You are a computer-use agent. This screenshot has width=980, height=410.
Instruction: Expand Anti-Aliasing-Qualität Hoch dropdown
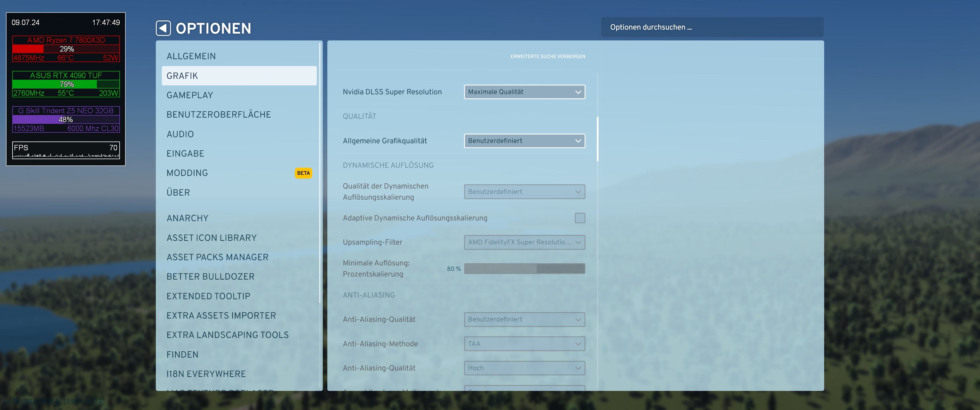(x=524, y=368)
